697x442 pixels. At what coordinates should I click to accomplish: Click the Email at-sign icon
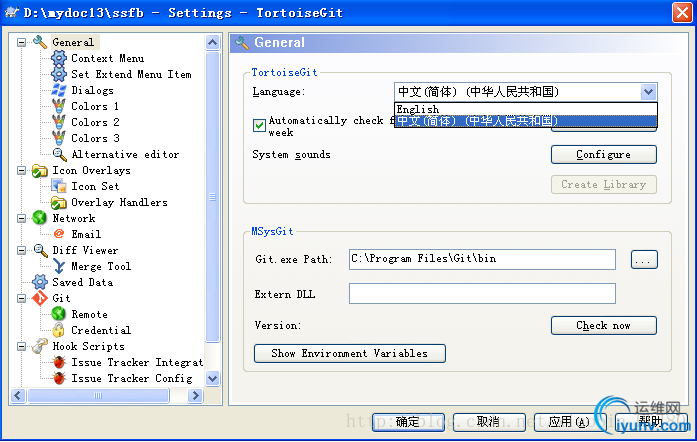tap(59, 234)
